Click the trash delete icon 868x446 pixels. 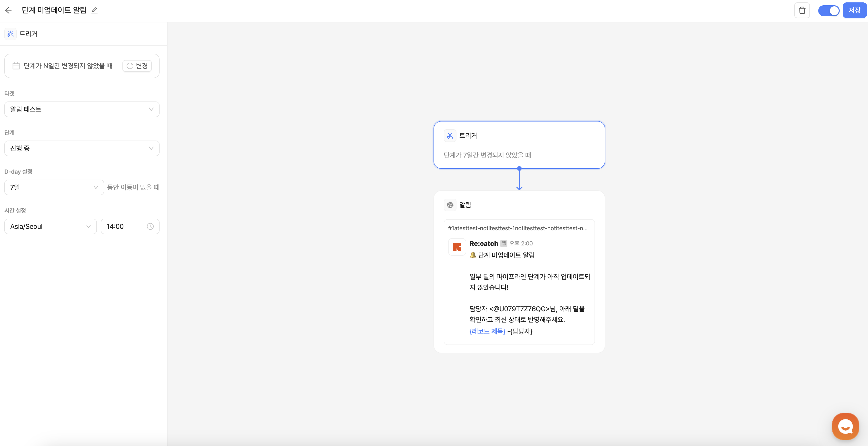click(x=802, y=10)
